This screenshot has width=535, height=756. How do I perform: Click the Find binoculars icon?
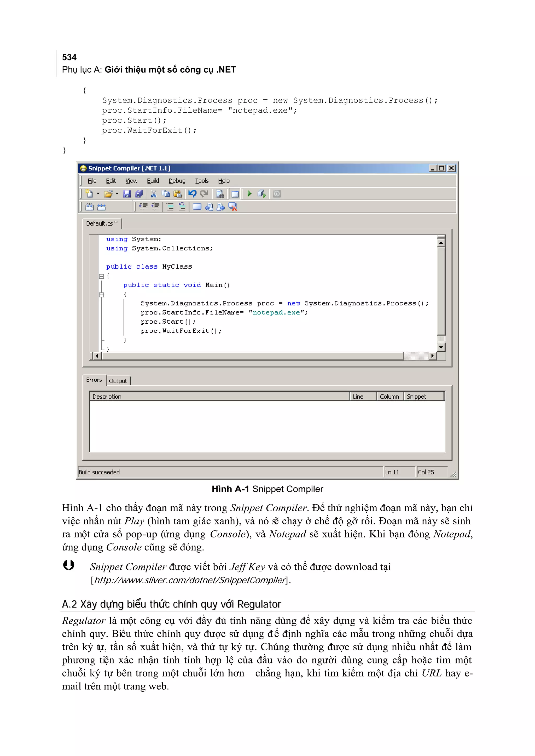pos(220,194)
